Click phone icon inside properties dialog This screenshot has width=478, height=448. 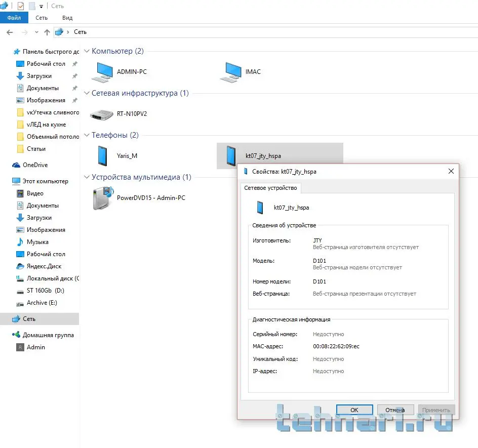tap(260, 208)
